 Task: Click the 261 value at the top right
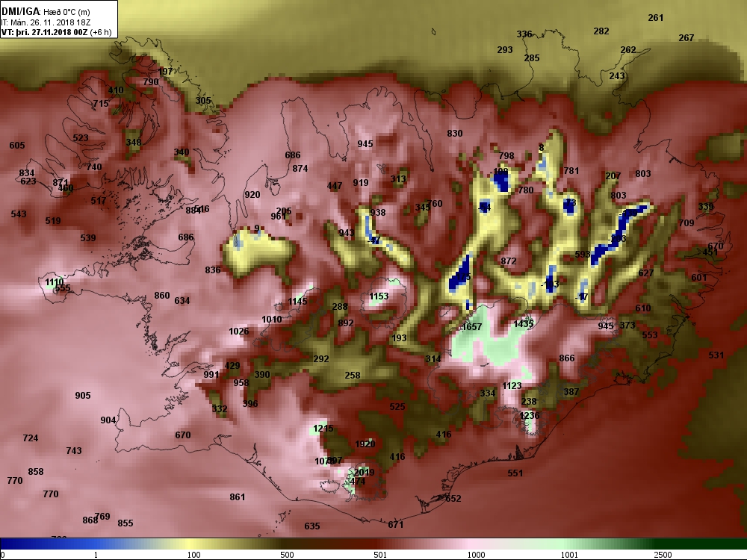(x=656, y=18)
